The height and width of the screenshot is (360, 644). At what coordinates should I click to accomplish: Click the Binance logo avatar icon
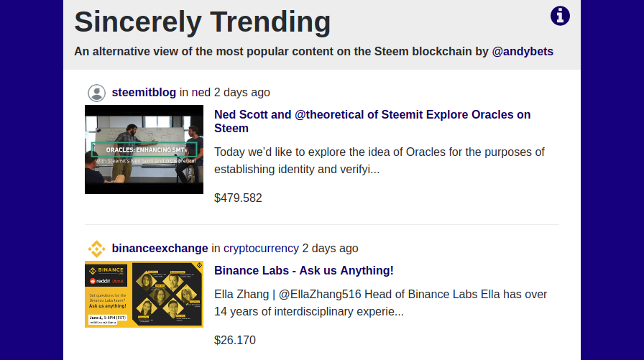pos(97,249)
